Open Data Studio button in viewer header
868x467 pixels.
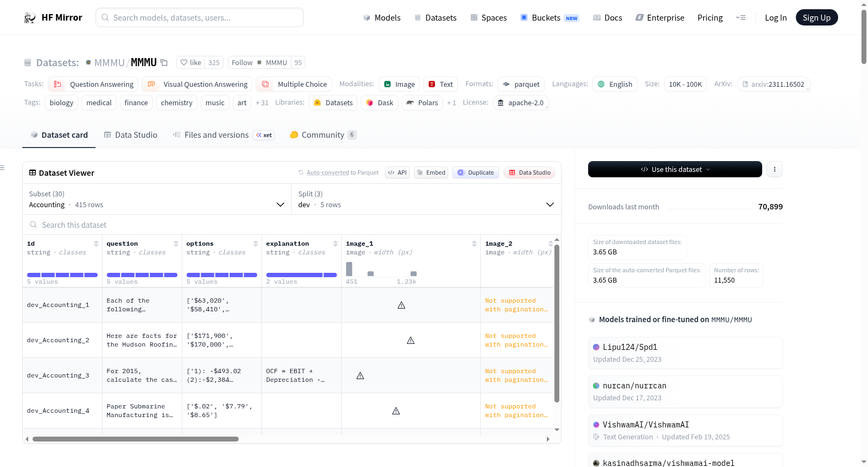coord(529,172)
